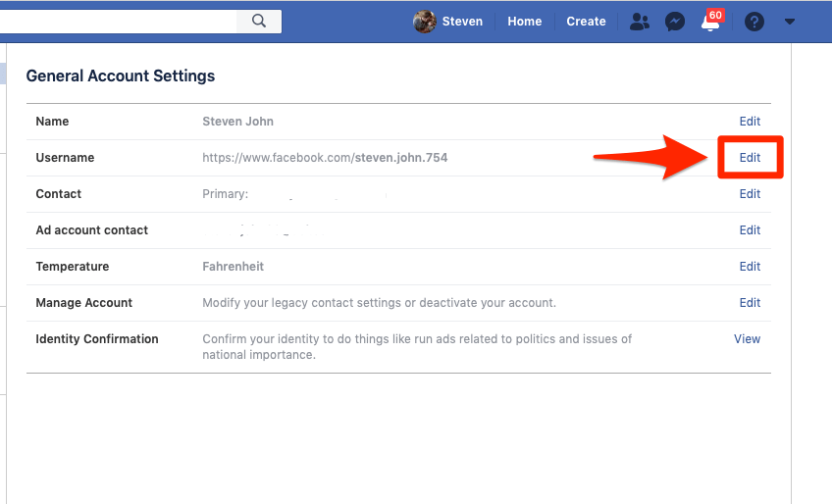832x504 pixels.
Task: Open Steven's profile picture in the header
Action: click(425, 22)
